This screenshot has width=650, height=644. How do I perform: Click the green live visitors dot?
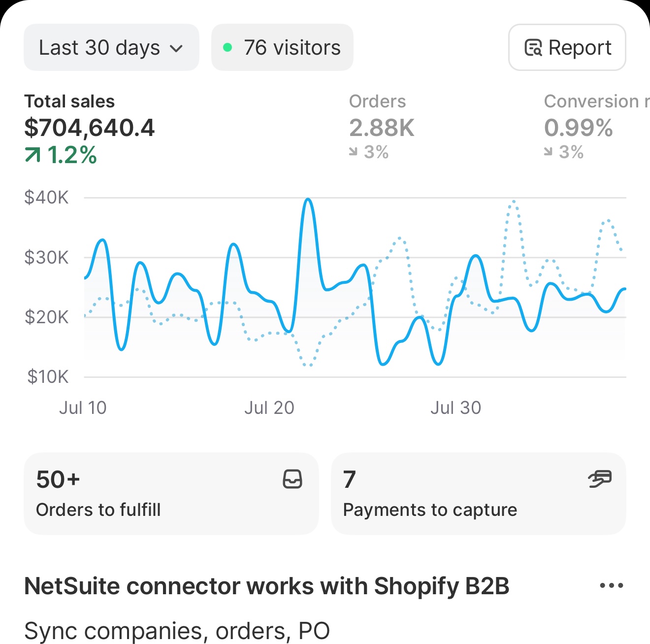(227, 47)
